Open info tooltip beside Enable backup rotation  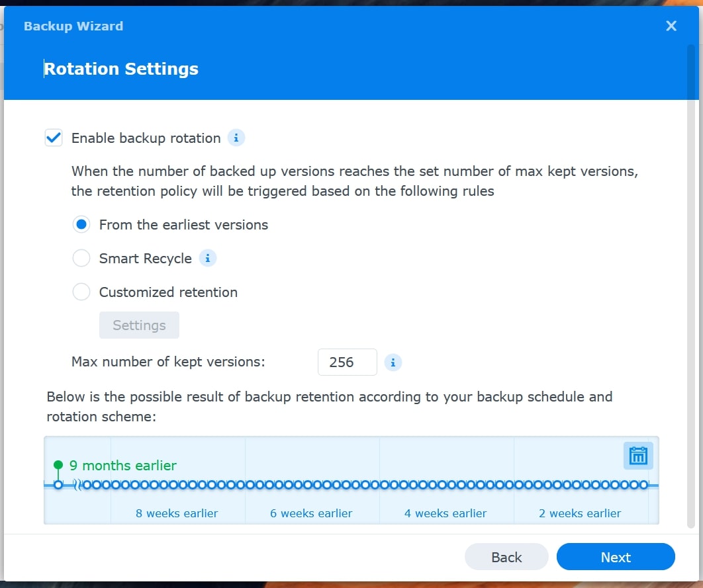[236, 138]
